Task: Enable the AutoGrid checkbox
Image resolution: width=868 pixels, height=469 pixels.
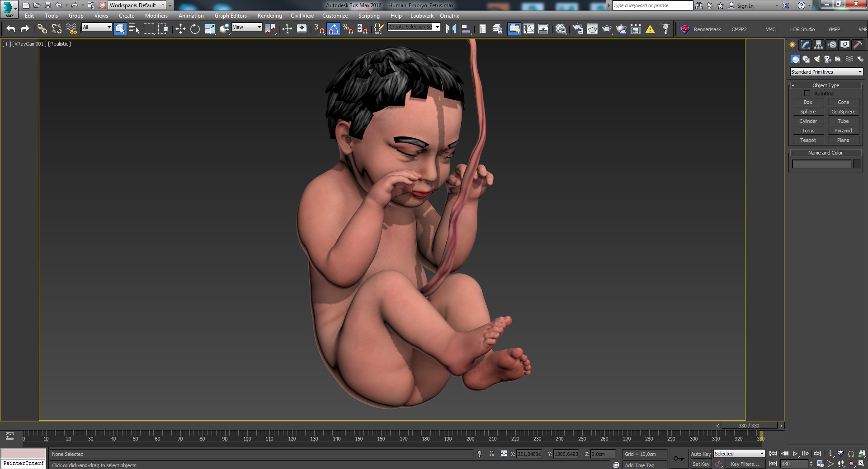Action: click(807, 94)
